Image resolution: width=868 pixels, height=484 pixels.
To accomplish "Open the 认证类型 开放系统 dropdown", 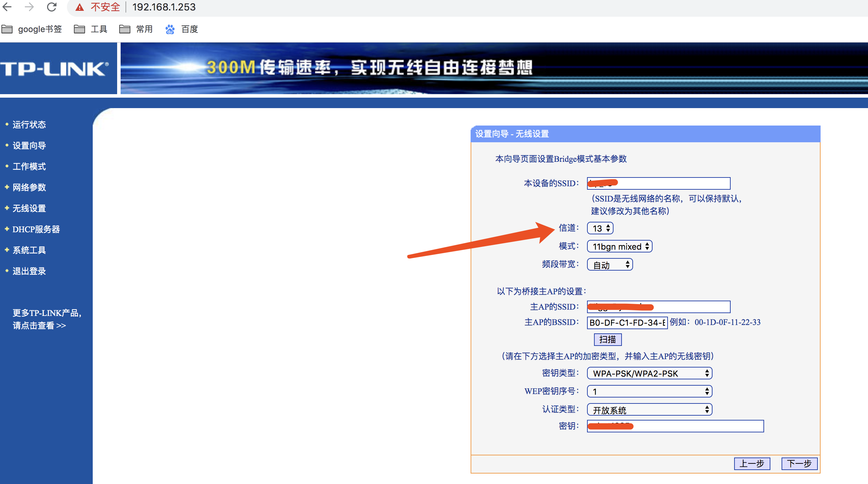I will [649, 410].
